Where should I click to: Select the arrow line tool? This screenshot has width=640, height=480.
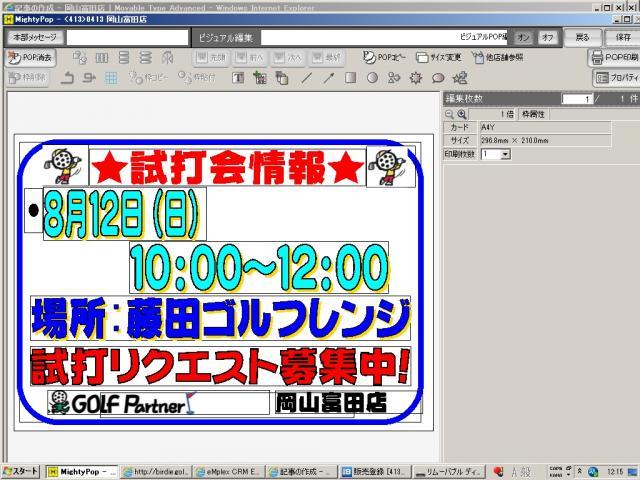[x=329, y=78]
